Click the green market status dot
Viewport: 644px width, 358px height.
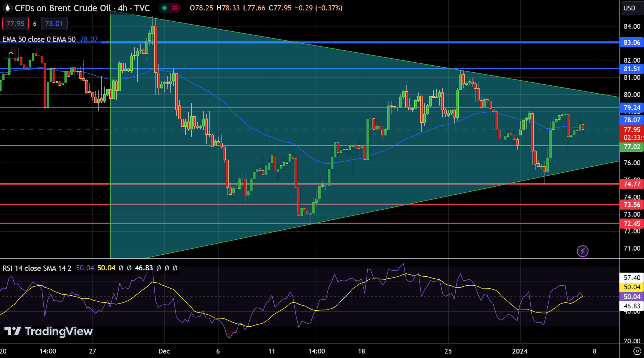(x=164, y=8)
